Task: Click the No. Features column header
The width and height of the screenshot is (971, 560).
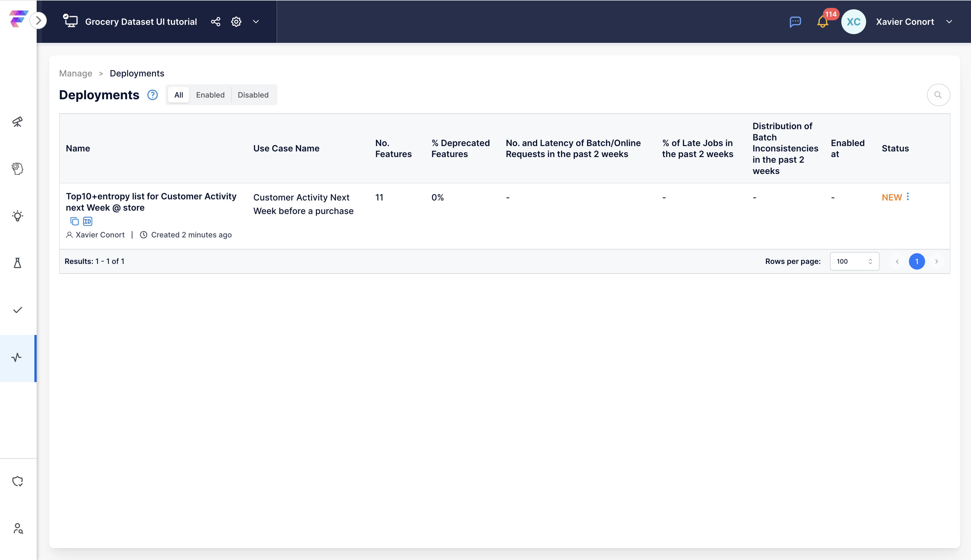Action: pos(393,149)
